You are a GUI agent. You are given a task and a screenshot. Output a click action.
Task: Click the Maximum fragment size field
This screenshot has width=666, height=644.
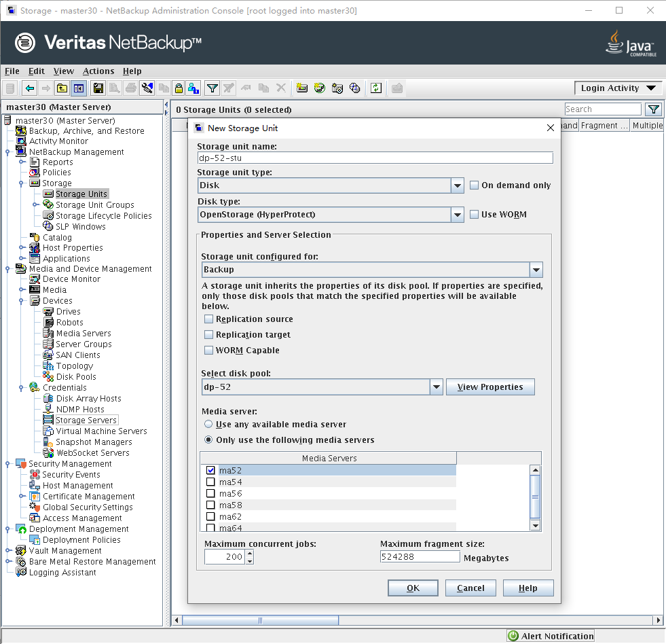coord(420,557)
